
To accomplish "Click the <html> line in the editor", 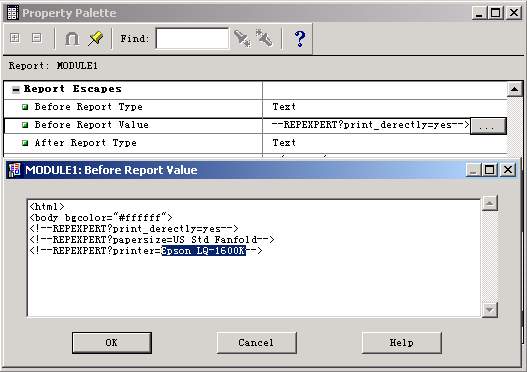I will pyautogui.click(x=47, y=207).
